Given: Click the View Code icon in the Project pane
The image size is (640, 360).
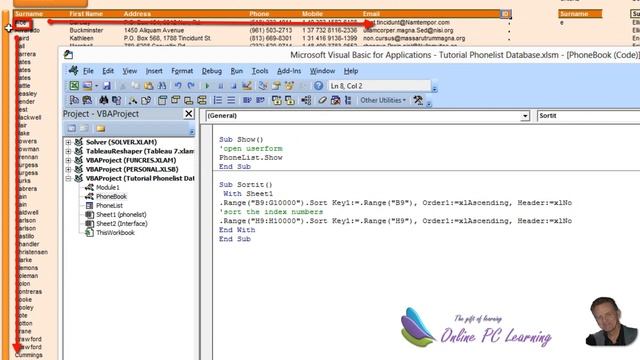Looking at the screenshot, I should click(71, 129).
